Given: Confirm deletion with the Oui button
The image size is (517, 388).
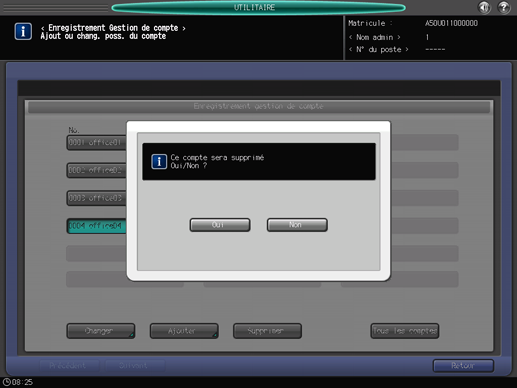Looking at the screenshot, I should coord(220,225).
